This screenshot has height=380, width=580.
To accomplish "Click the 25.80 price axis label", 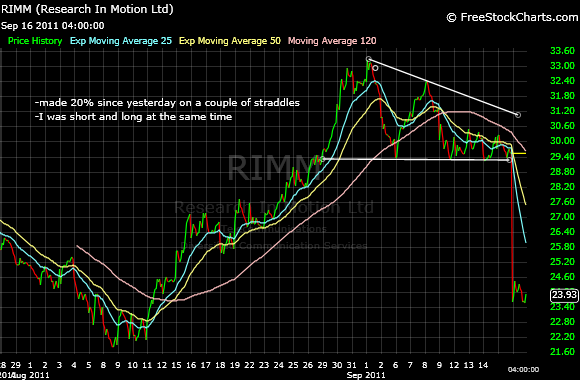I will 562,246.
